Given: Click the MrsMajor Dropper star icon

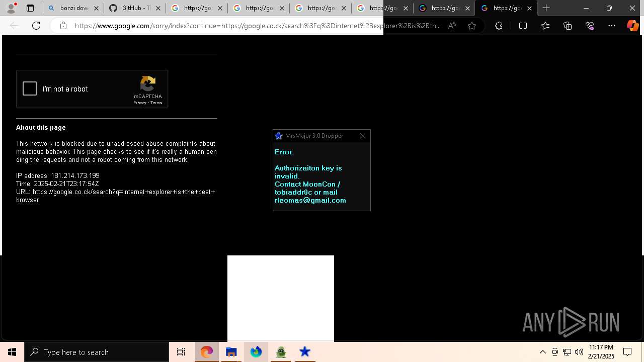Looking at the screenshot, I should (279, 136).
